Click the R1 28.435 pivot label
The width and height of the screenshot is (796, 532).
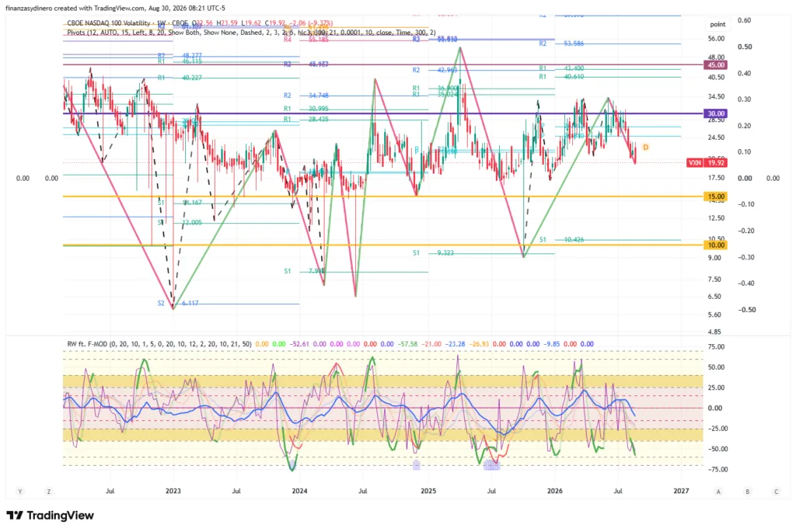(x=306, y=119)
